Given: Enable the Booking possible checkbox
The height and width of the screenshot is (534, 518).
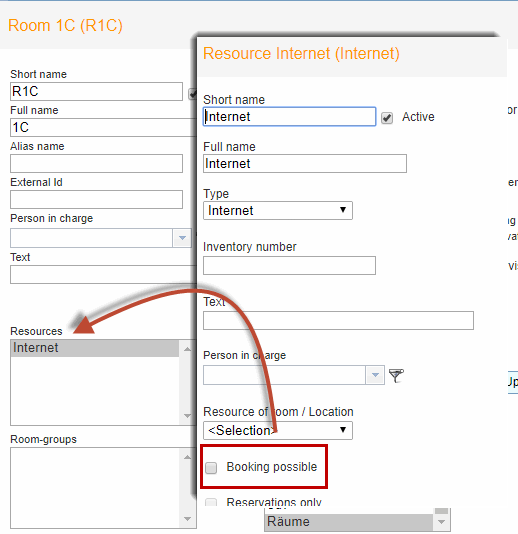Looking at the screenshot, I should tap(211, 468).
